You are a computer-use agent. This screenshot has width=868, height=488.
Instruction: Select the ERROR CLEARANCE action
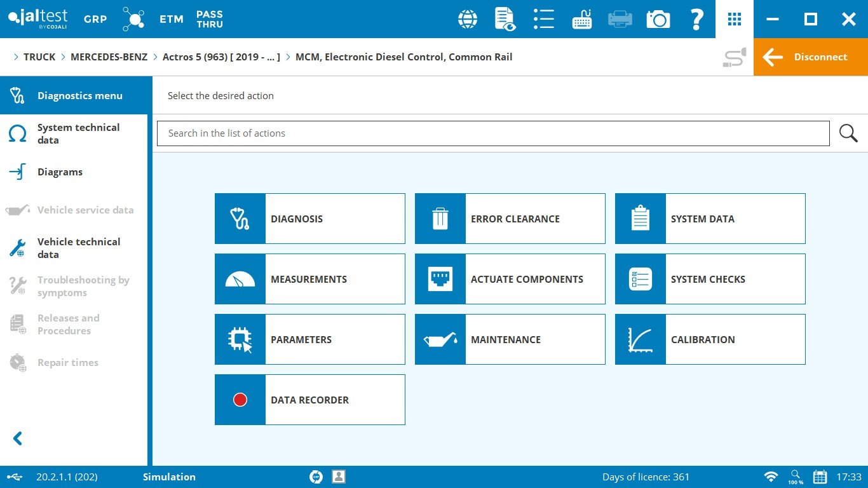pyautogui.click(x=510, y=219)
